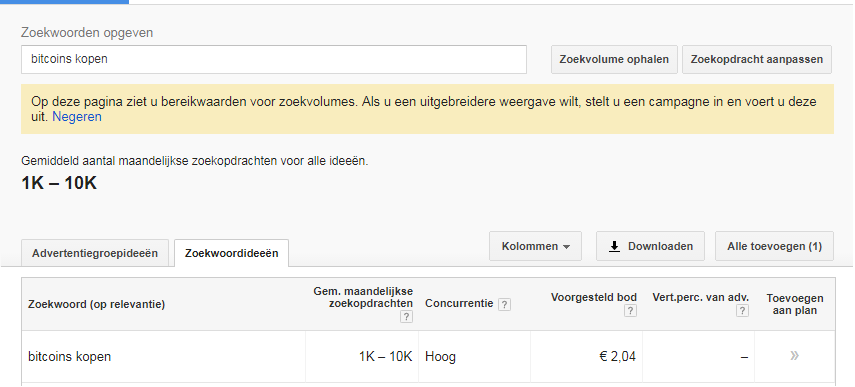Select the 1K – 10K table cell
Image resolution: width=855 pixels, height=387 pixels.
362,356
